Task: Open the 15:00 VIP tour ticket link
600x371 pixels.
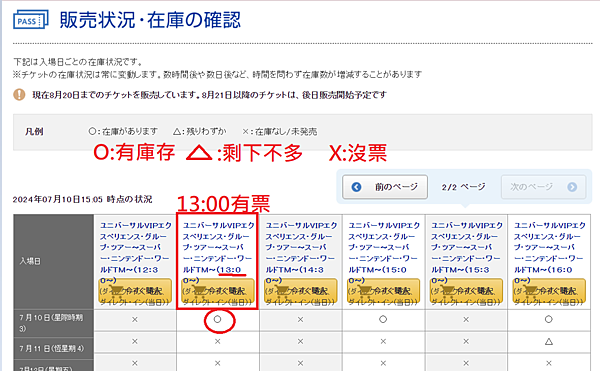Action: coord(384,252)
